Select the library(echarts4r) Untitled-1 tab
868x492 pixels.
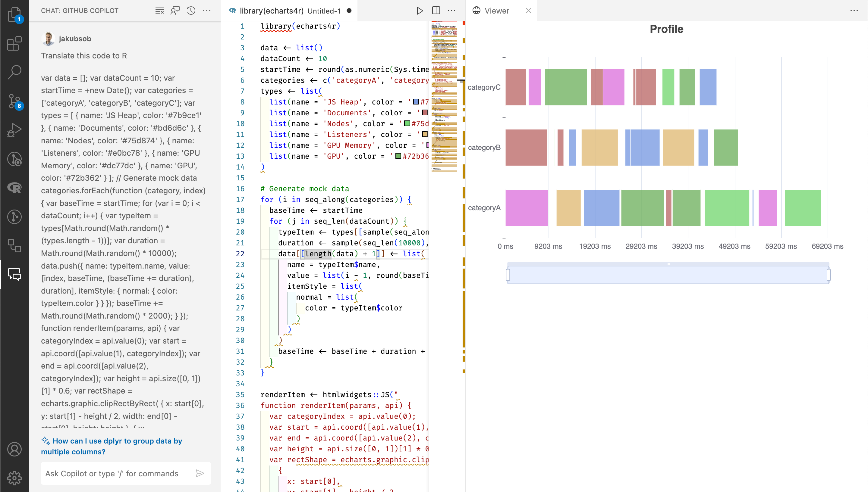(290, 11)
